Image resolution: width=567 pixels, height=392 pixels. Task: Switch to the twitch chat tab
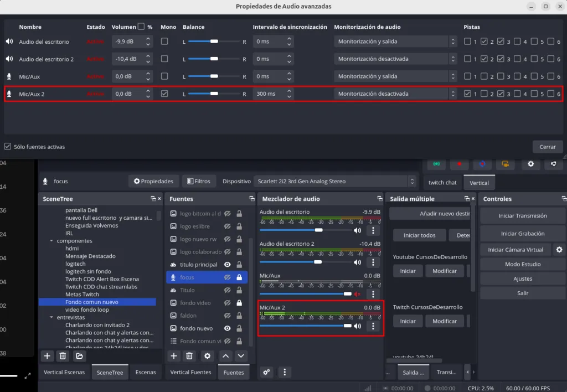click(442, 182)
